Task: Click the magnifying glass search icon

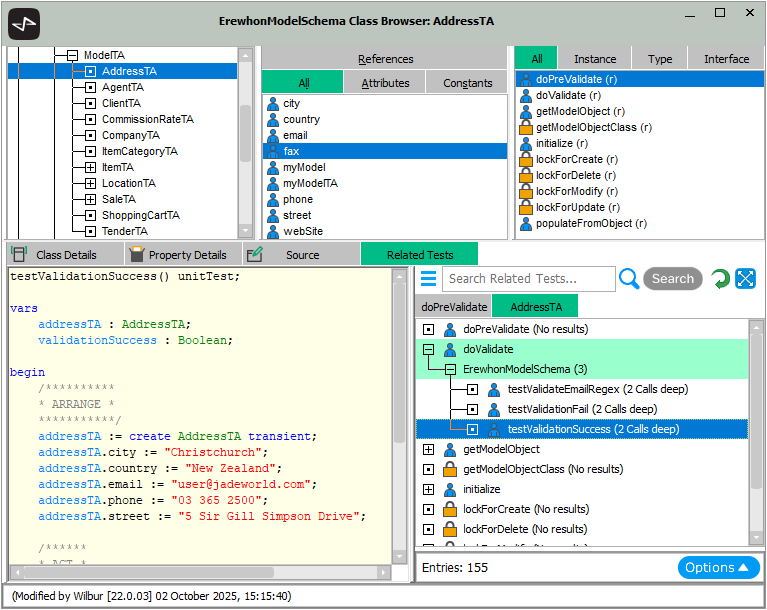Action: point(629,279)
